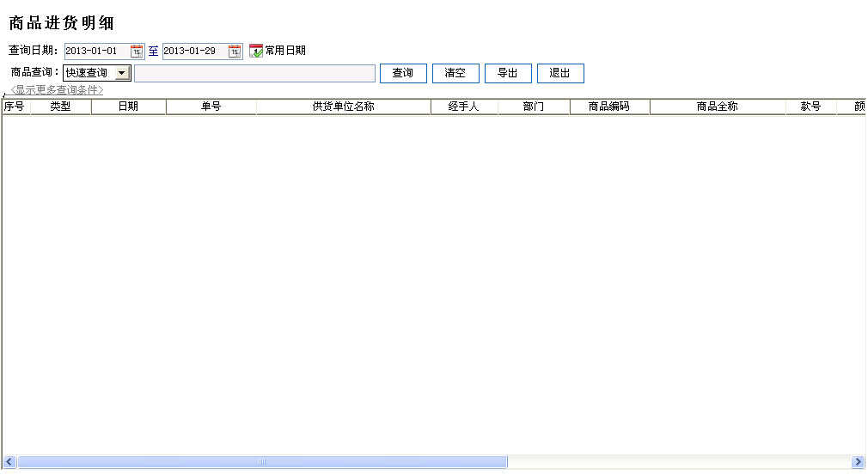Screen dimensions: 868x475
Task: Click the 查询 button
Action: click(403, 73)
